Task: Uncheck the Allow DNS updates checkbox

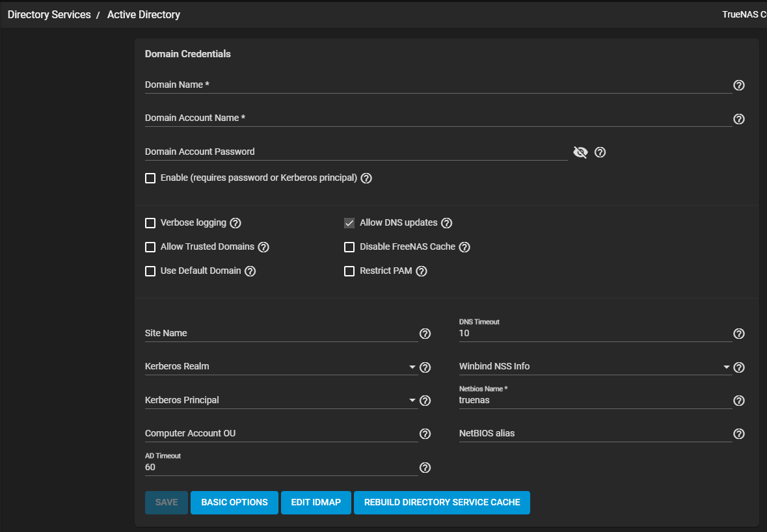Action: tap(349, 223)
